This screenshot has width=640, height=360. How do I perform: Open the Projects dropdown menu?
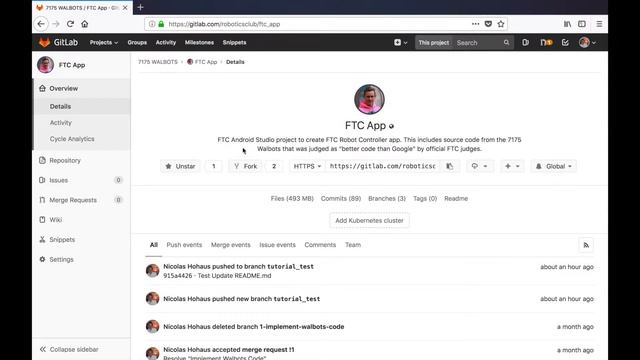click(104, 42)
